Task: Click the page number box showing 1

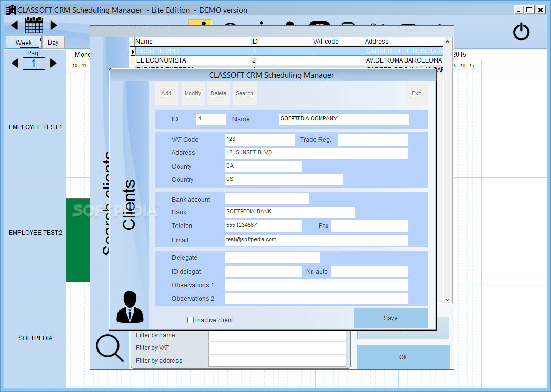Action: [x=34, y=64]
